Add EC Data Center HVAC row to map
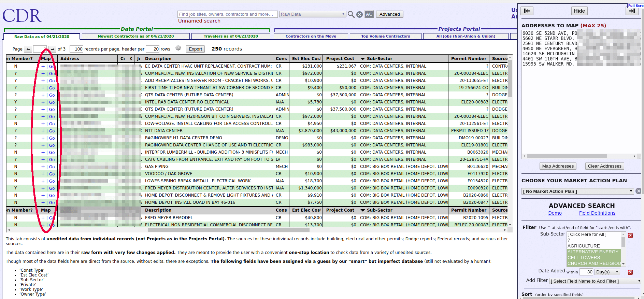Screen dimensions: 644x299 (43, 66)
